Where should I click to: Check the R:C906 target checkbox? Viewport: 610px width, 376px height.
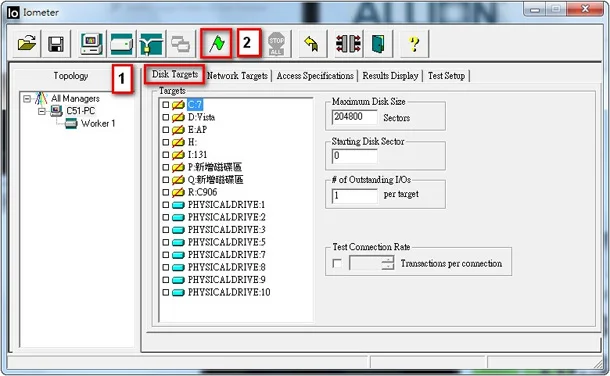tap(166, 192)
